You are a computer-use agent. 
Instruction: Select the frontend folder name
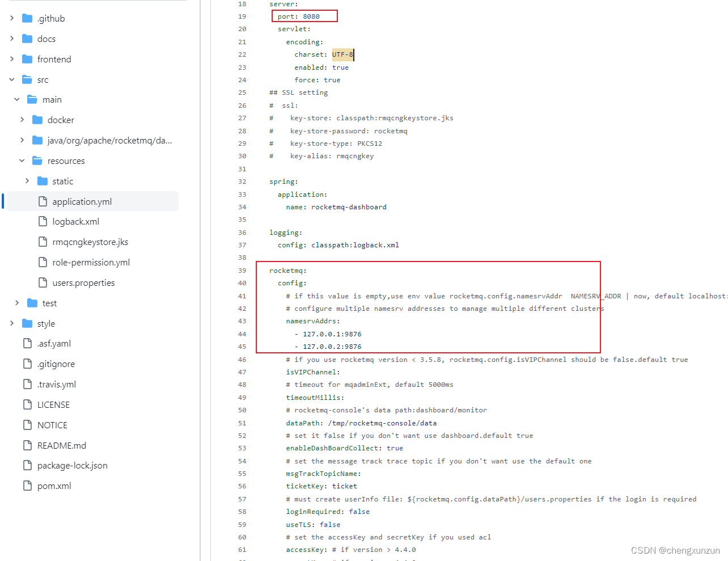54,60
